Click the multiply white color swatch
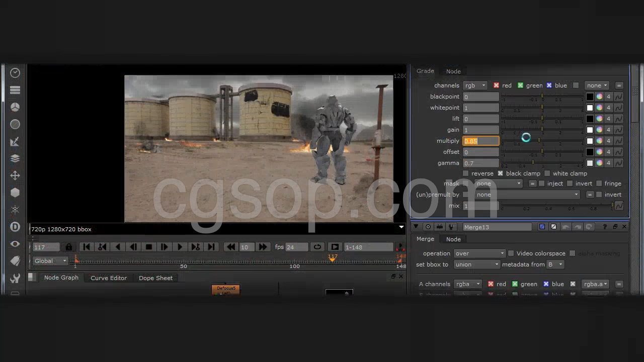 point(590,141)
